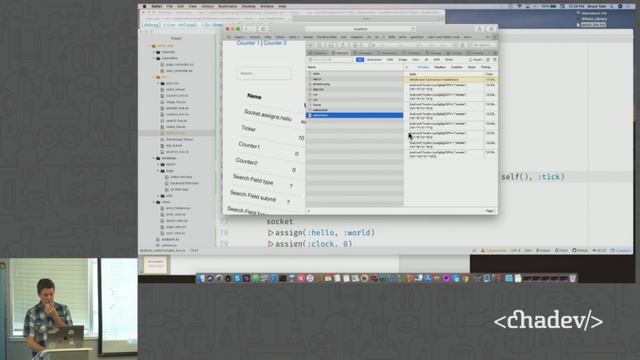Image resolution: width=640 pixels, height=360 pixels.
Task: Click the Search field on the page
Action: [x=264, y=73]
